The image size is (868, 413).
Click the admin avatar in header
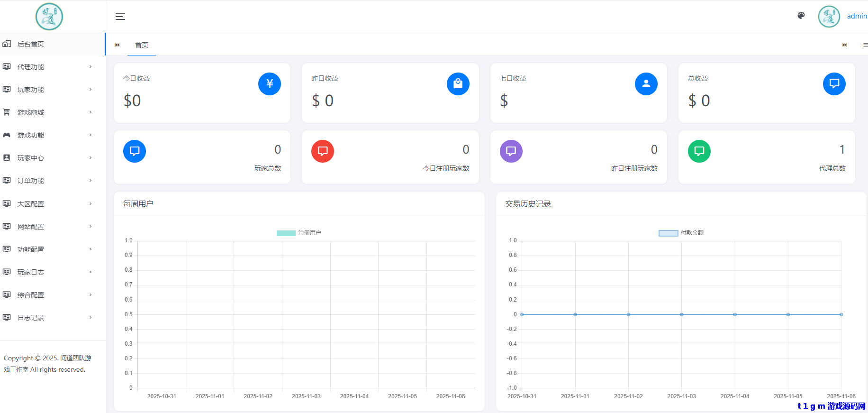(x=829, y=17)
